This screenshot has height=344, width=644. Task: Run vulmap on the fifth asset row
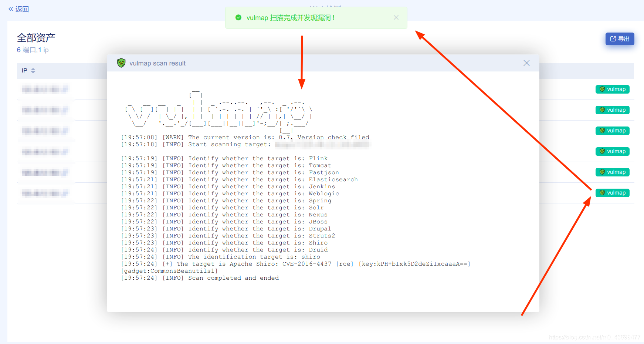(x=613, y=172)
